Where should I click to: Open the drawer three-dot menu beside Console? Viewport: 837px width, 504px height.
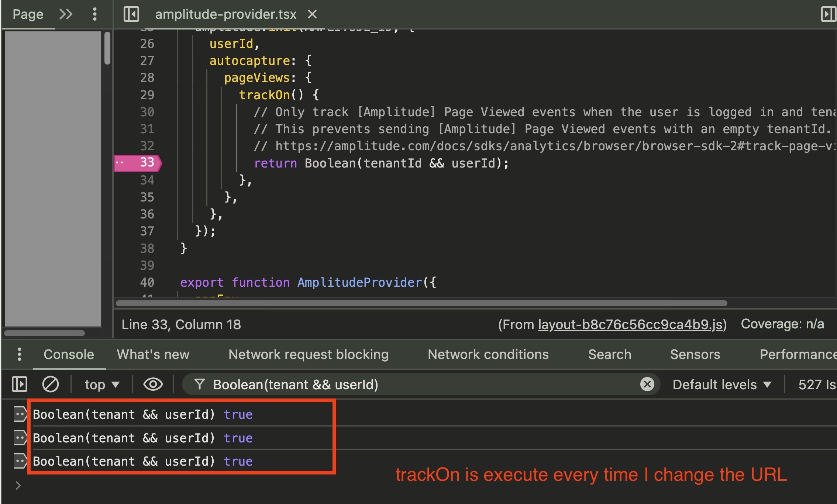(x=20, y=354)
